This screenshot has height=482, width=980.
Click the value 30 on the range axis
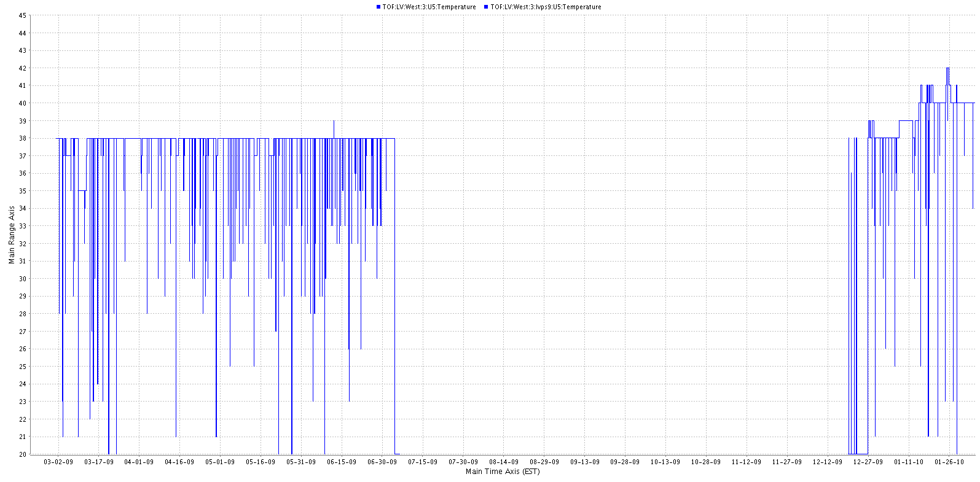(22, 279)
